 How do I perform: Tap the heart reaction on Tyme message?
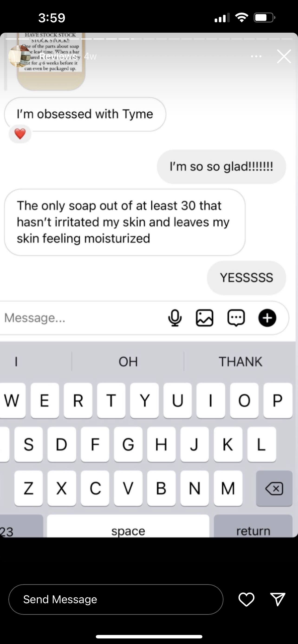(x=20, y=134)
